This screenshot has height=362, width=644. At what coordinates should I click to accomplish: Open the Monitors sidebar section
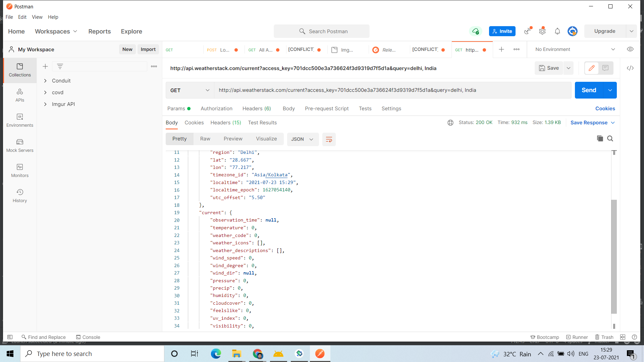click(20, 171)
